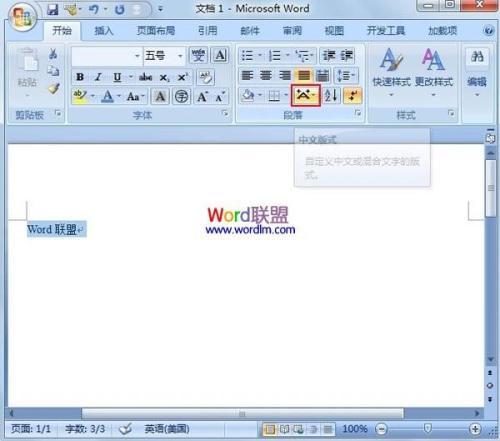Expand the Paragraph dialog launcher
The image size is (500, 441).
358,113
